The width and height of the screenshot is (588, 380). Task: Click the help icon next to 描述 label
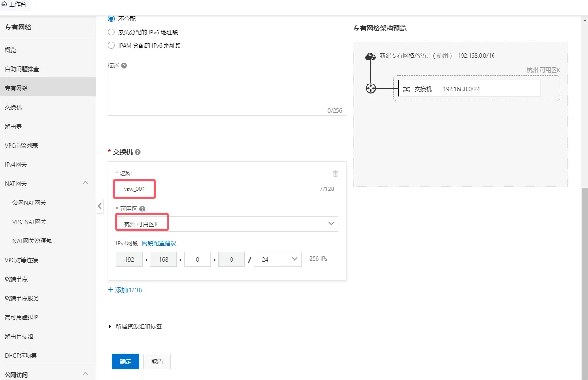tap(126, 65)
